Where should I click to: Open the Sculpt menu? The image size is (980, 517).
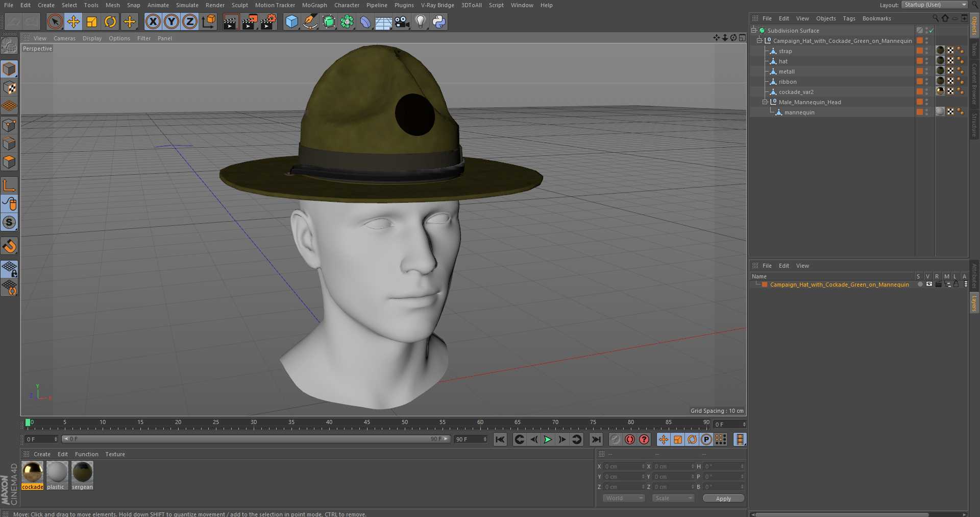(x=239, y=5)
